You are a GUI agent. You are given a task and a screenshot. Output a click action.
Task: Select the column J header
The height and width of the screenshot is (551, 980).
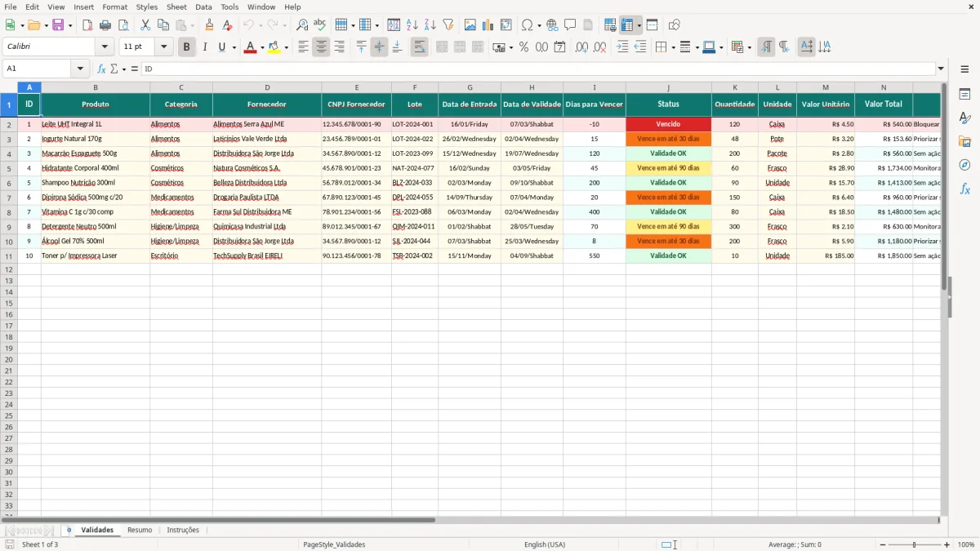668,87
